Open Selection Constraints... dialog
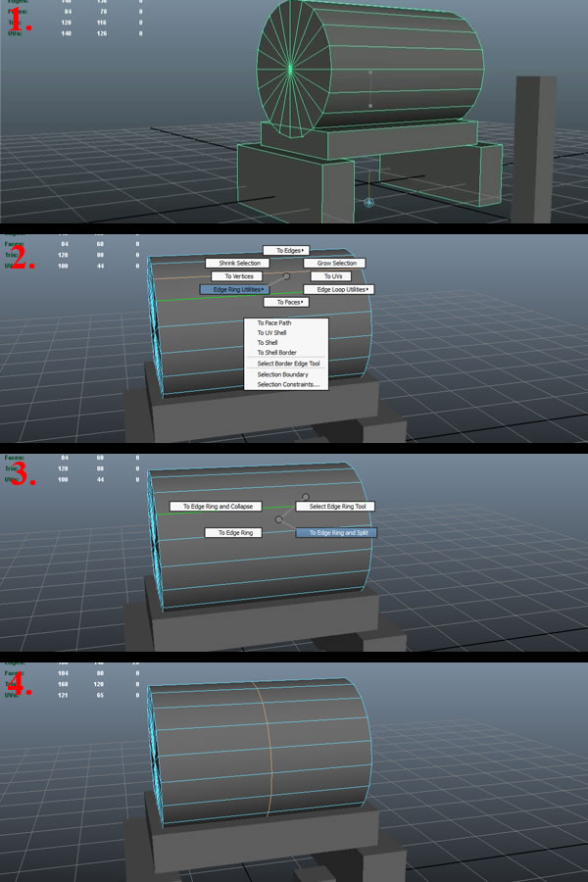This screenshot has width=588, height=882. click(x=287, y=384)
